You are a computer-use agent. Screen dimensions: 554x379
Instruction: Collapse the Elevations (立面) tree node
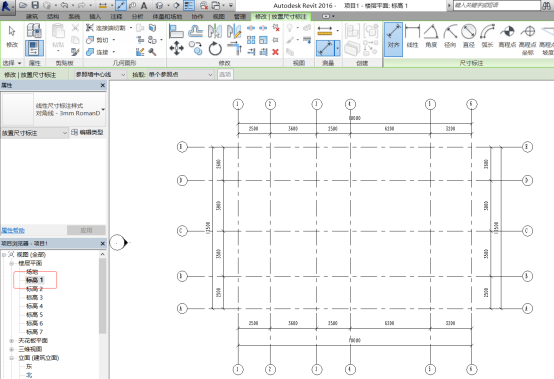click(12, 358)
